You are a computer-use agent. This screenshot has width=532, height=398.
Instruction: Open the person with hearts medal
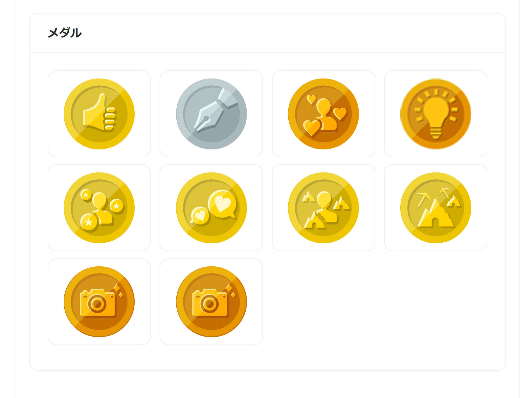coord(323,114)
